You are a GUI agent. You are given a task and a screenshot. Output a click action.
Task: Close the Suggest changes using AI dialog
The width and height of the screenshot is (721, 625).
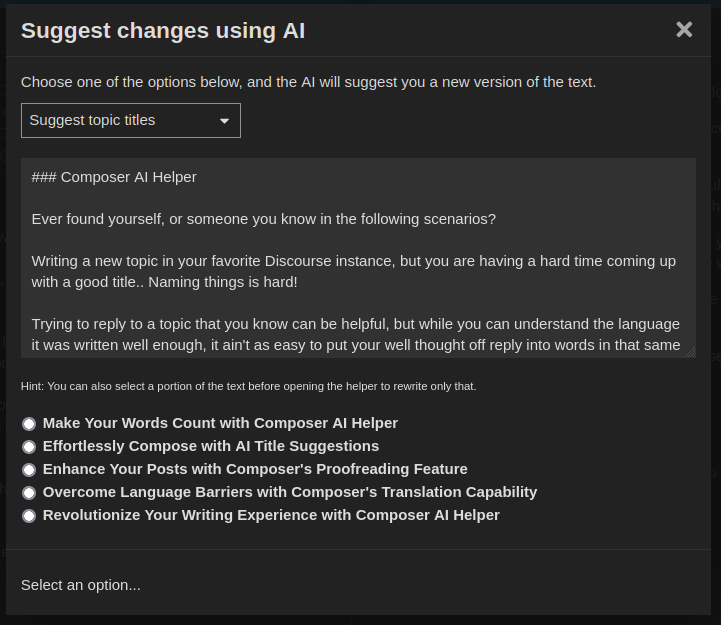(x=684, y=30)
